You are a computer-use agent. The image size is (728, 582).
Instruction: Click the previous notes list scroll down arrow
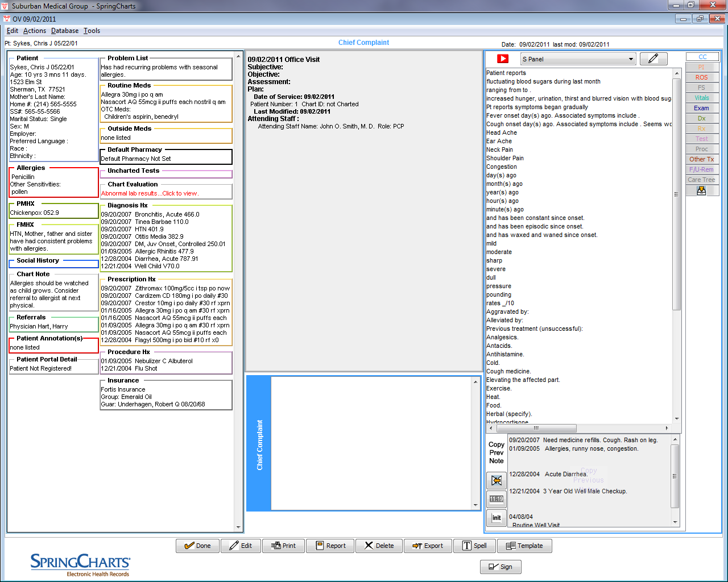[x=675, y=522]
